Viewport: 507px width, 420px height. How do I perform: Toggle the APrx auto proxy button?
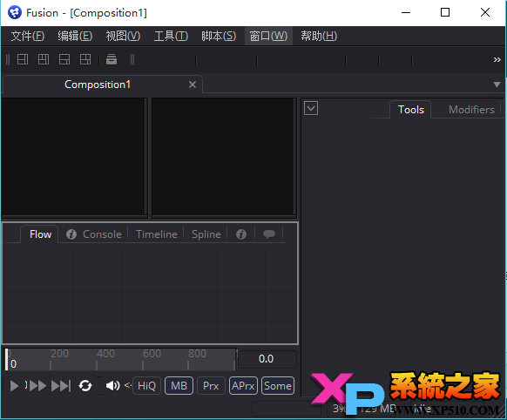(x=243, y=386)
